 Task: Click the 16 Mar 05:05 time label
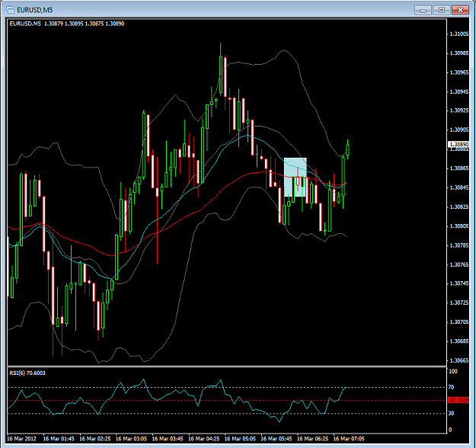(240, 439)
